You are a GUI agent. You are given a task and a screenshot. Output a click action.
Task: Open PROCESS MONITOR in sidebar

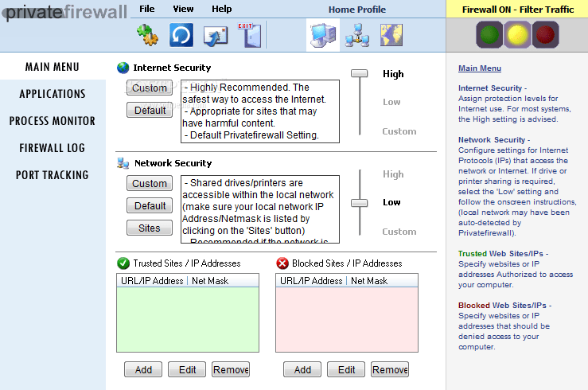coord(53,121)
